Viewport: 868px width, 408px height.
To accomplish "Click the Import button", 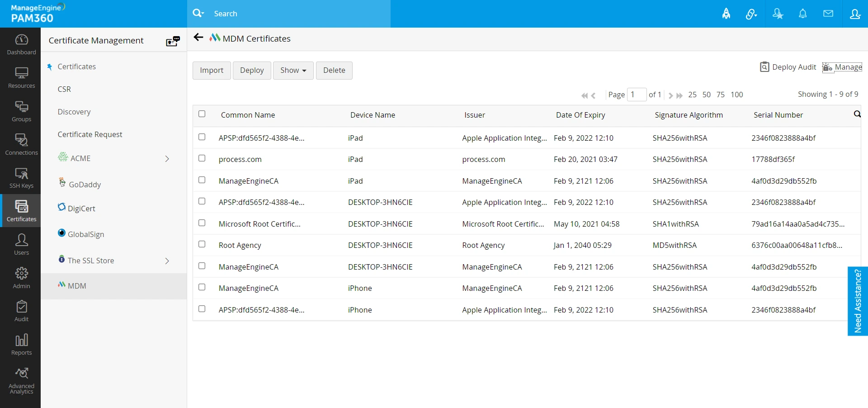I will tap(212, 70).
